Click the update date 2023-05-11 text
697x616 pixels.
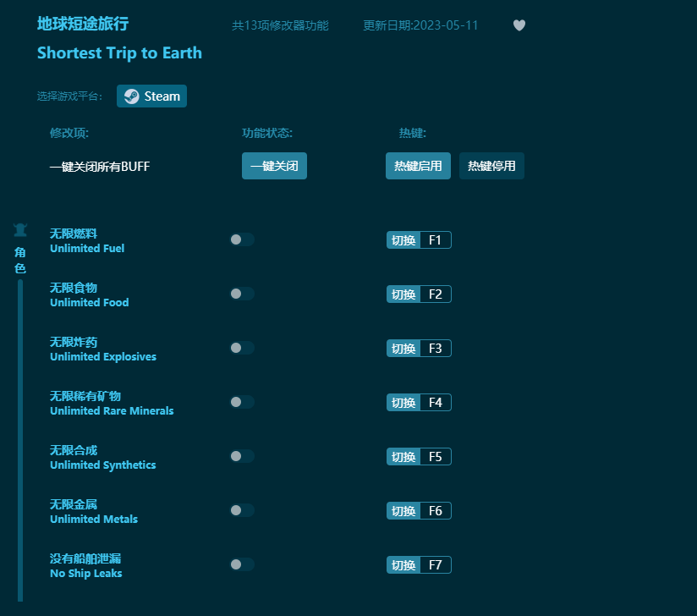click(420, 25)
